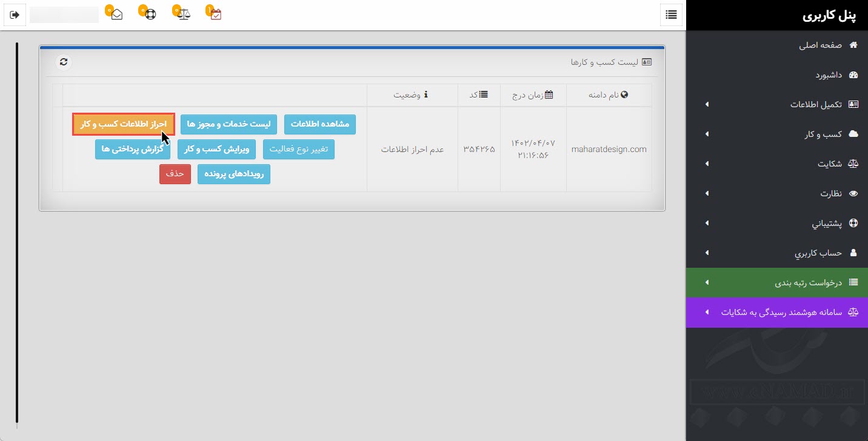Click the user icon beside حساب کاربری

point(854,253)
